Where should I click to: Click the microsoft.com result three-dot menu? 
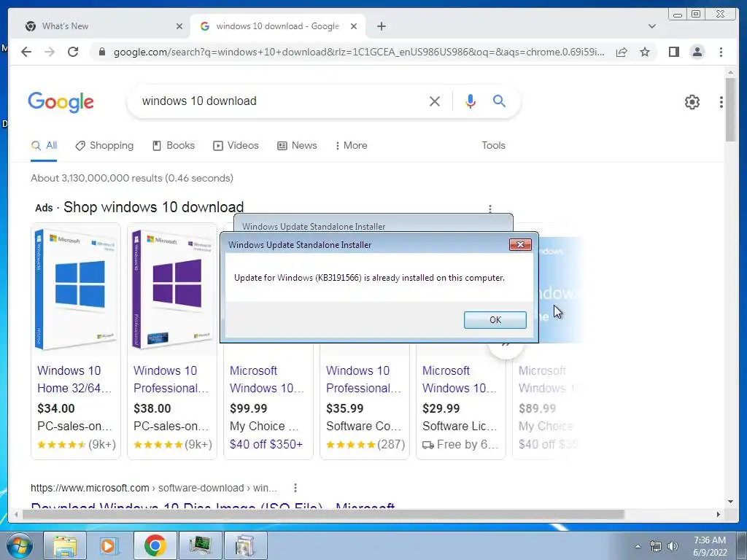pyautogui.click(x=295, y=488)
